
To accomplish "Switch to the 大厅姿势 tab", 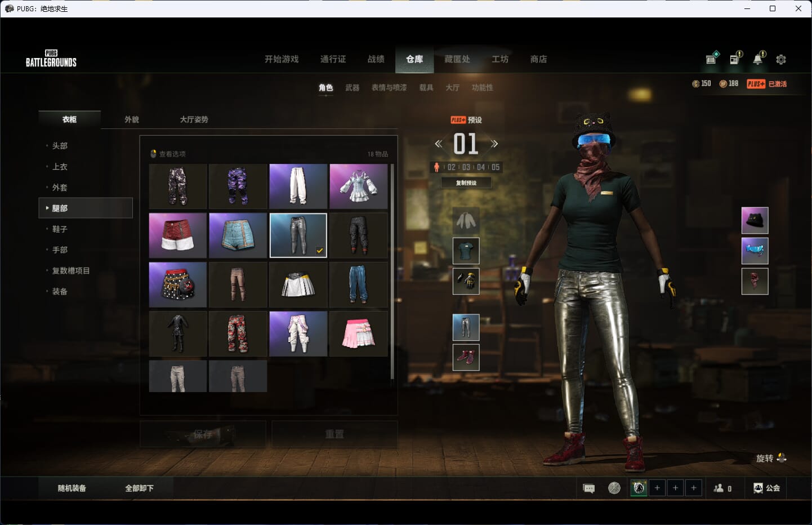I will (194, 119).
